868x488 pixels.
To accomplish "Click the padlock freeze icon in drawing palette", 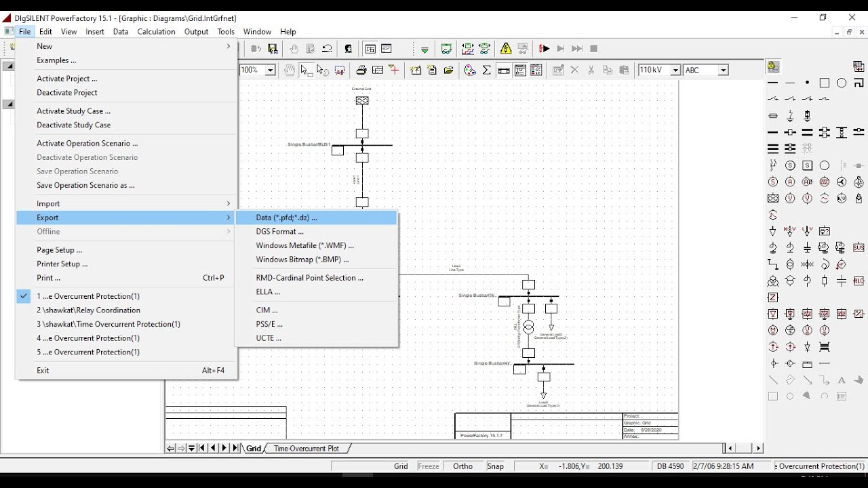I will [773, 66].
